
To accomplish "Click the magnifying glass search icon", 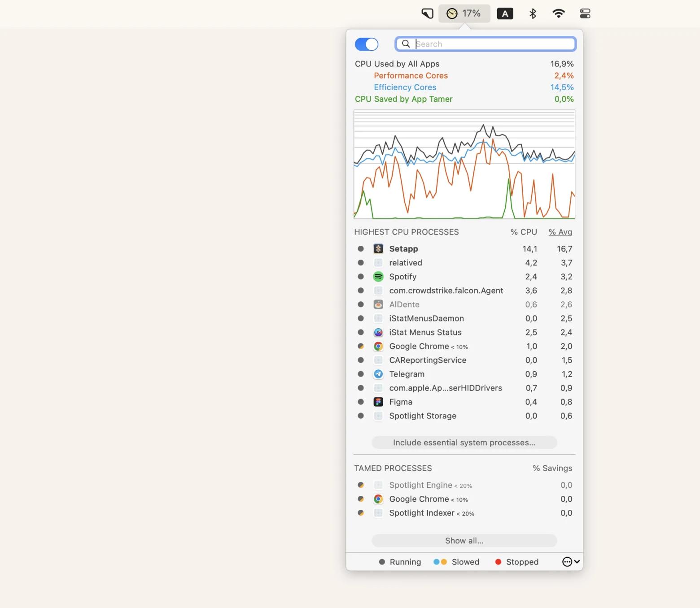I will (406, 43).
